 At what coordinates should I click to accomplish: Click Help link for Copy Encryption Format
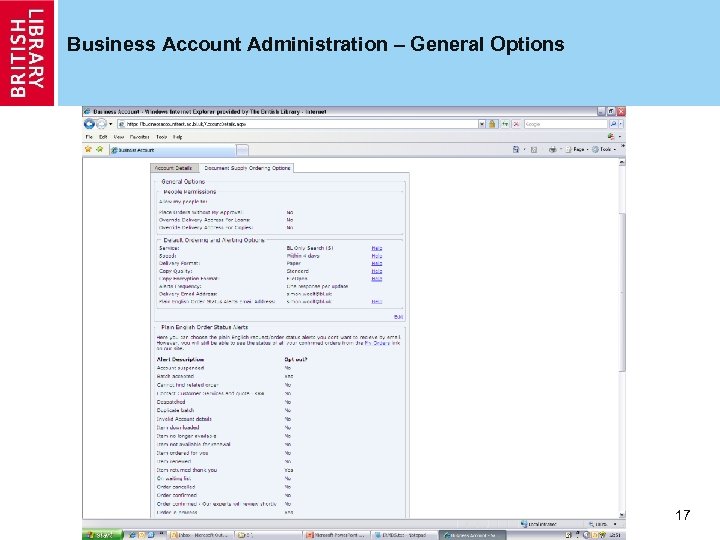point(377,279)
